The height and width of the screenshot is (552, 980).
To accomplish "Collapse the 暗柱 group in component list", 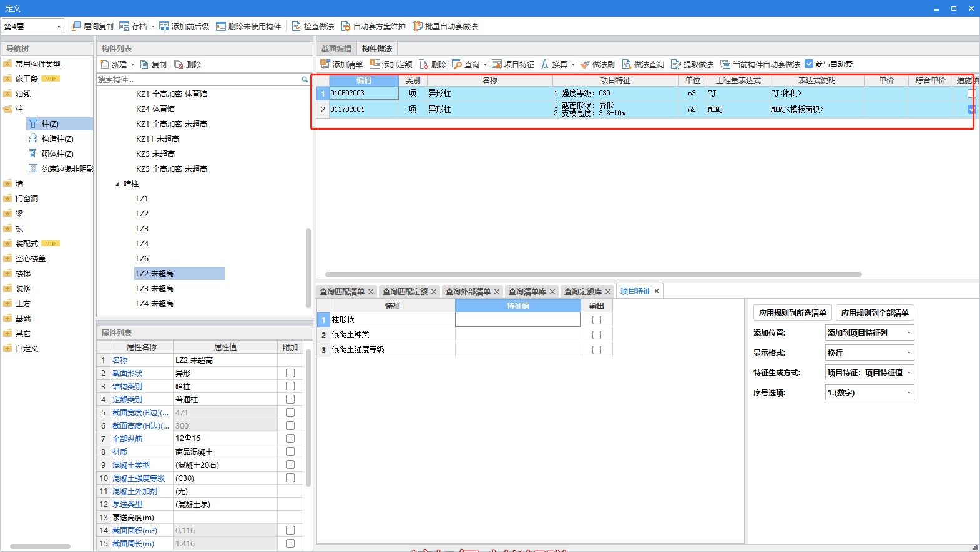I will pos(117,184).
